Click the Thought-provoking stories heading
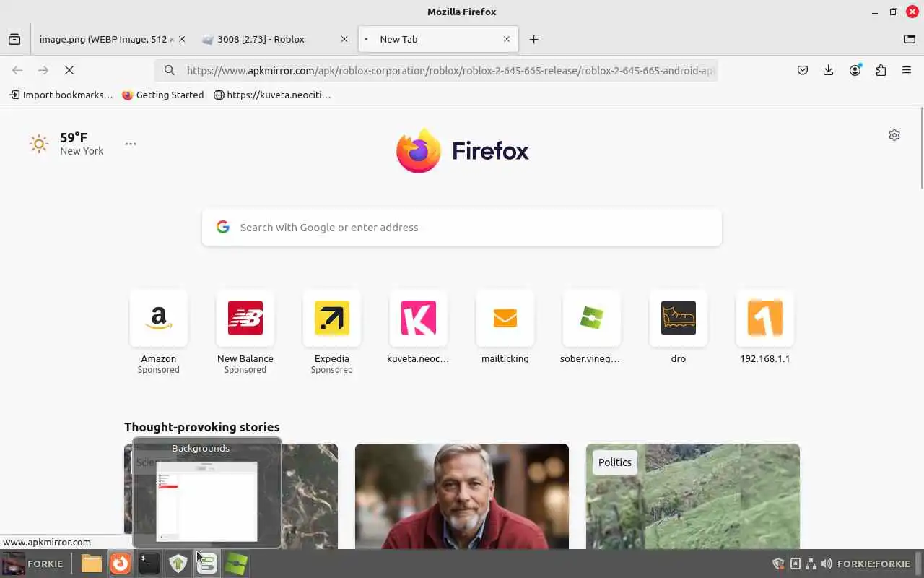The height and width of the screenshot is (578, 924). click(202, 427)
